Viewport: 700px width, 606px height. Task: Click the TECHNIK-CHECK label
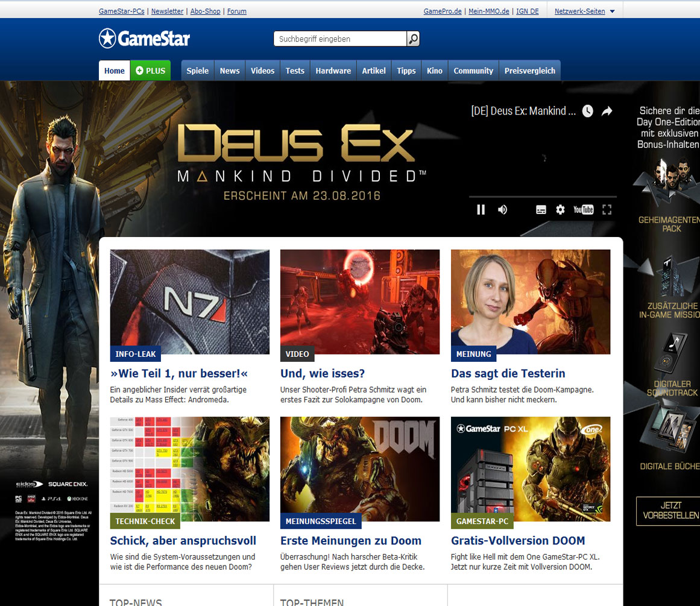point(145,521)
